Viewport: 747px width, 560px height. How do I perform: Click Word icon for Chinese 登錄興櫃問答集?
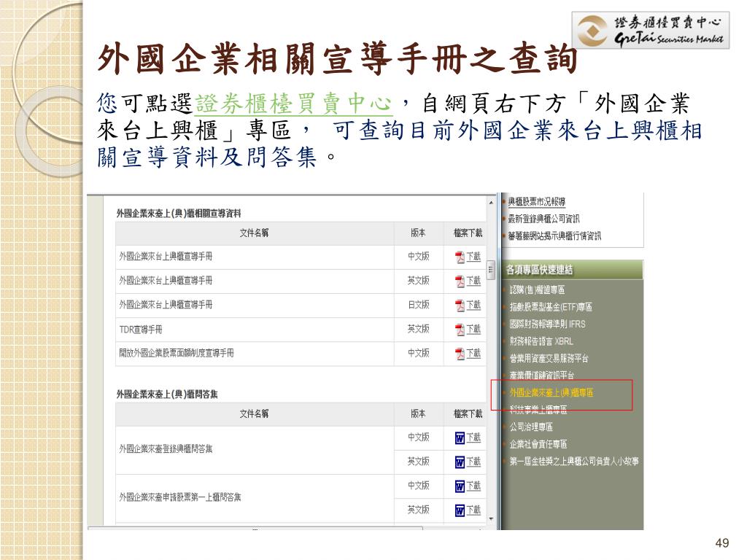460,438
